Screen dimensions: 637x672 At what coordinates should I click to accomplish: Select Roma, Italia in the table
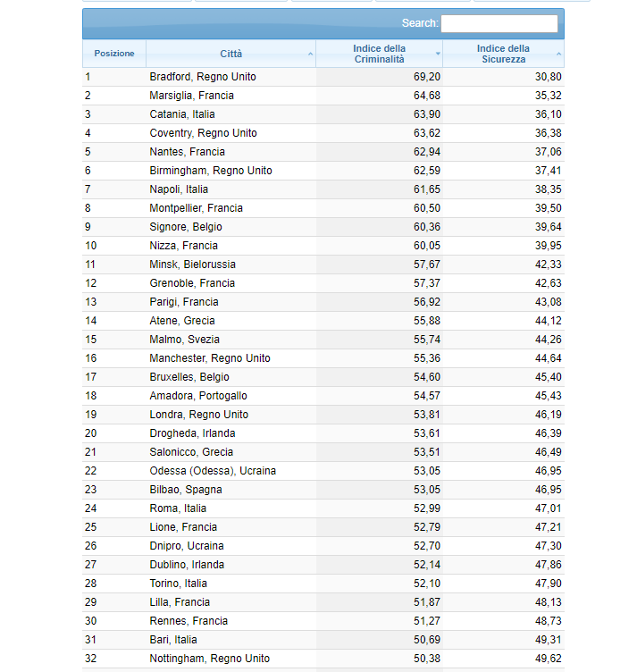pos(177,508)
